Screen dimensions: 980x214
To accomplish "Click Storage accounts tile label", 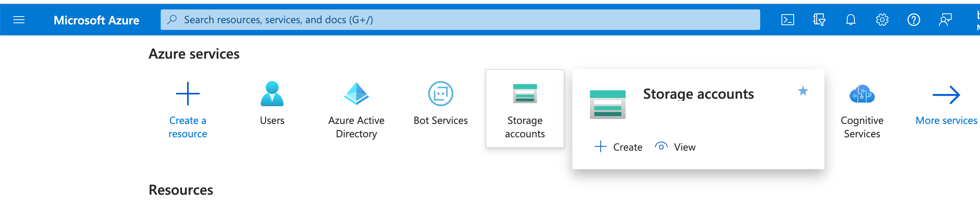I will point(525,127).
